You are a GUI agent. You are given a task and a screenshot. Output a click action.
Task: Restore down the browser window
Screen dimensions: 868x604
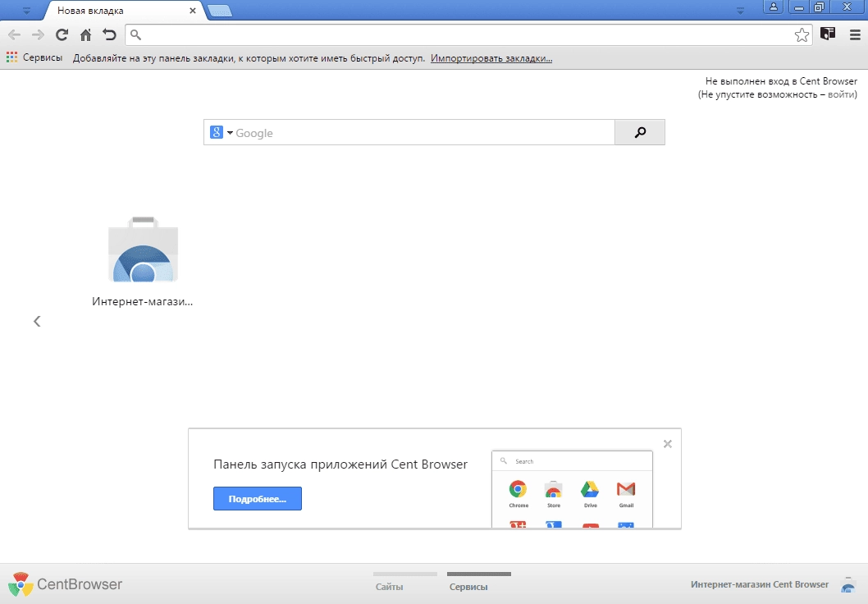click(820, 7)
